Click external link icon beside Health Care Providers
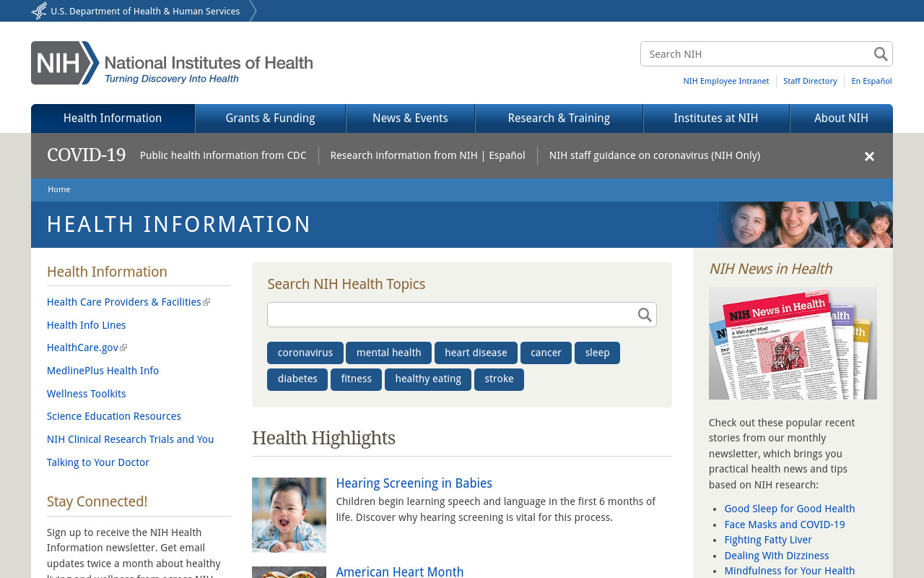This screenshot has width=924, height=578. pyautogui.click(x=207, y=303)
